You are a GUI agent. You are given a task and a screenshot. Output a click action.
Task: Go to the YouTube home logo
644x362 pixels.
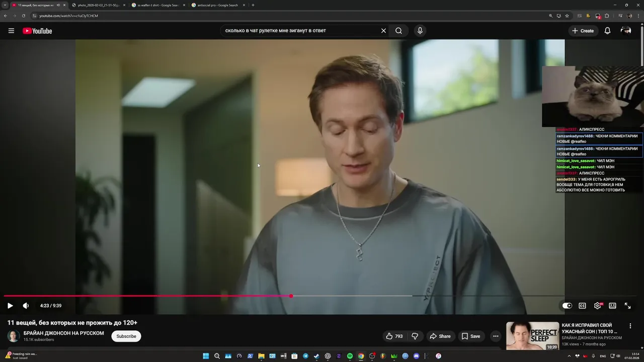pos(37,31)
